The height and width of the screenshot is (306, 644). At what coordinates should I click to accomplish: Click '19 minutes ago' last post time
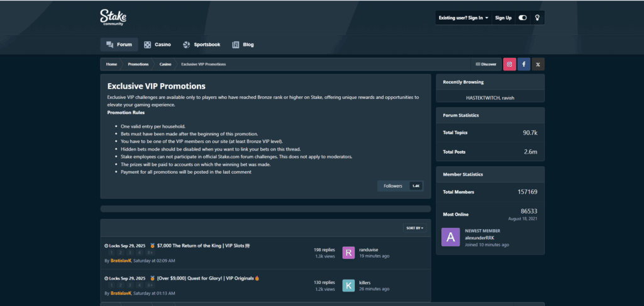tap(374, 256)
